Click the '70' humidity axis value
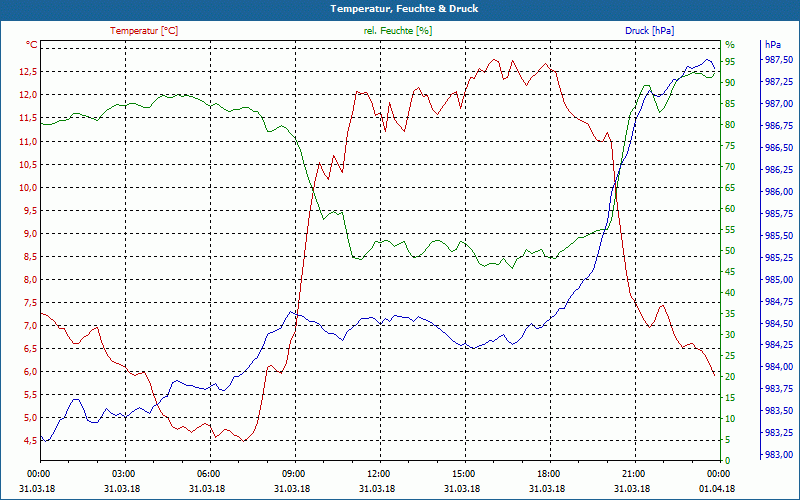800x500 pixels. pos(730,167)
